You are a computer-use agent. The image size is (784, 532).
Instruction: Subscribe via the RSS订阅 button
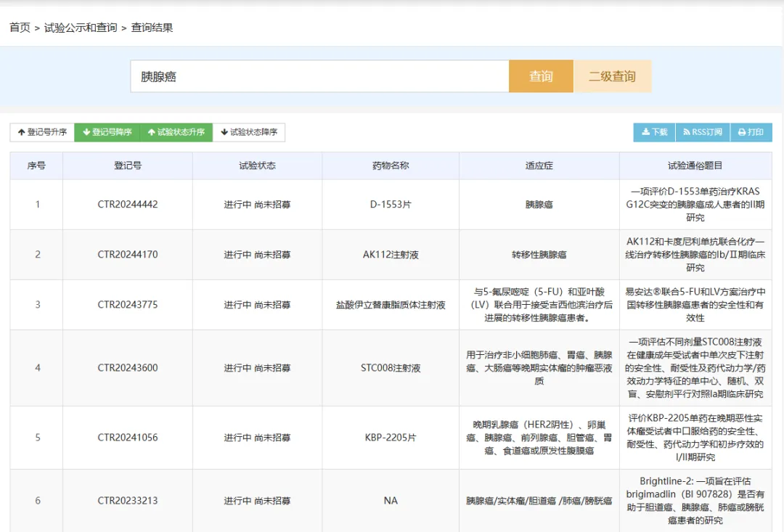pyautogui.click(x=703, y=132)
